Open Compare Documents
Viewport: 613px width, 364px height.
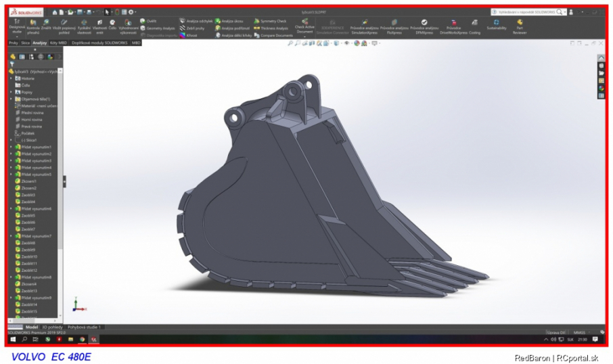(273, 35)
